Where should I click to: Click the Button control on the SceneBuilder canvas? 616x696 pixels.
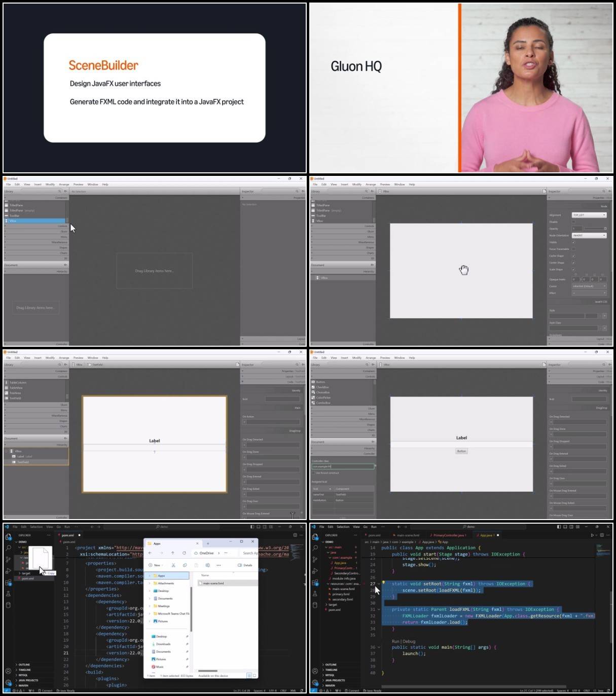click(461, 451)
